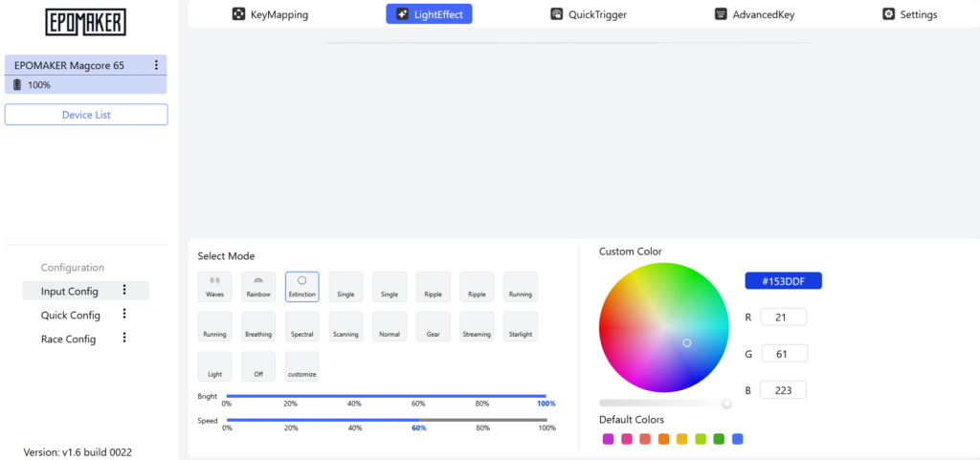Open EPOMAKER Magcore 65 three-dot menu
This screenshot has width=980, height=460.
pos(156,65)
